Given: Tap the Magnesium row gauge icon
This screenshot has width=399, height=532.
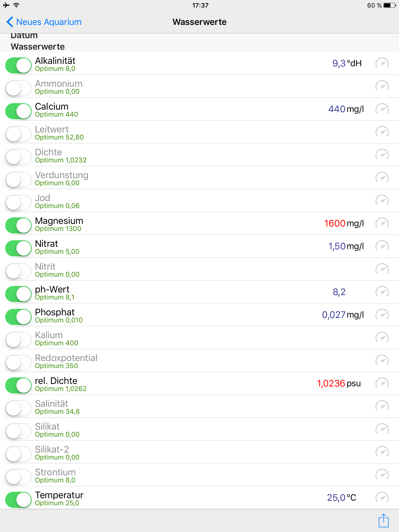Looking at the screenshot, I should click(x=382, y=223).
